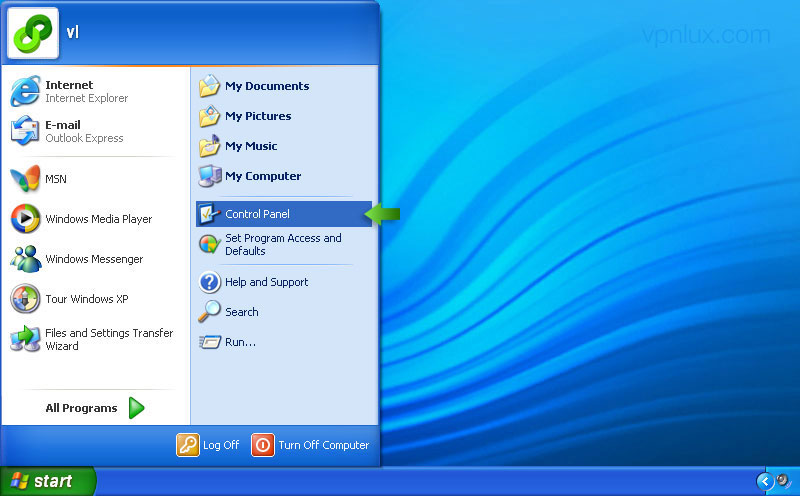Viewport: 800px width, 496px height.
Task: Click the Windows Messenger icon
Action: tap(25, 259)
